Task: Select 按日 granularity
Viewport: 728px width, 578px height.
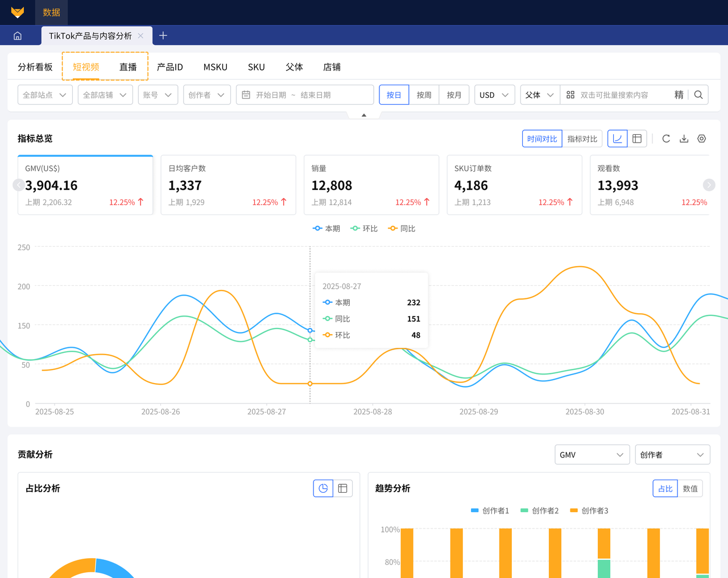Action: pos(394,95)
